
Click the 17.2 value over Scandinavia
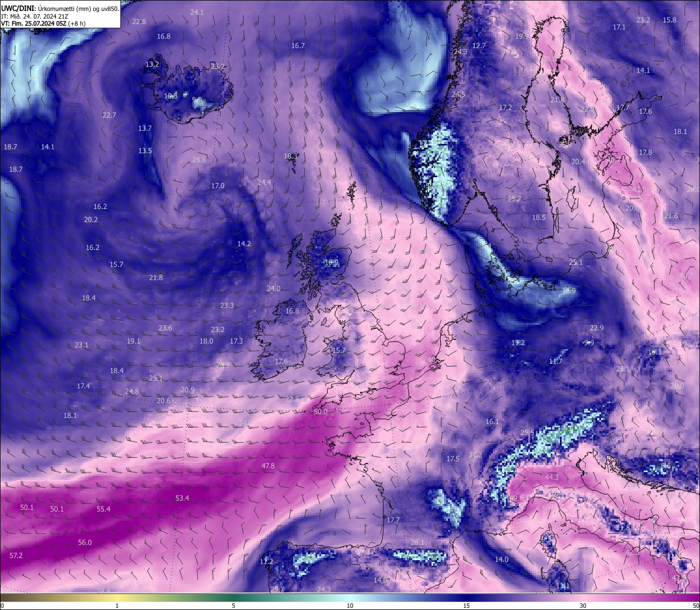tap(505, 108)
